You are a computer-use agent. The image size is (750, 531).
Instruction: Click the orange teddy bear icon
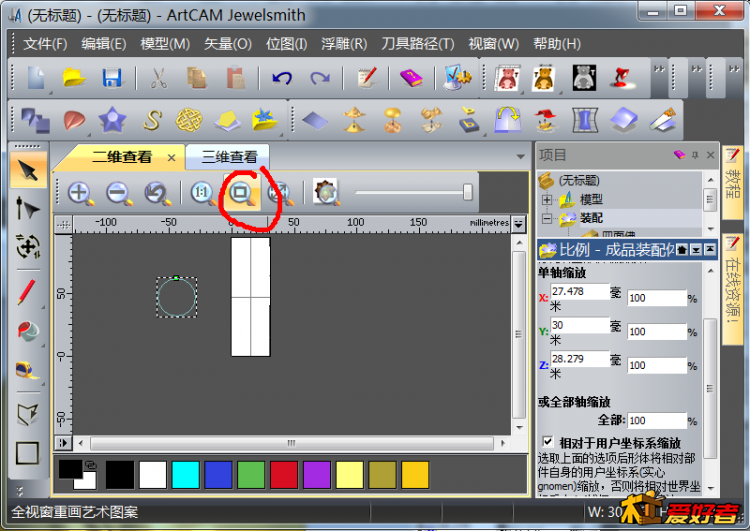point(543,78)
